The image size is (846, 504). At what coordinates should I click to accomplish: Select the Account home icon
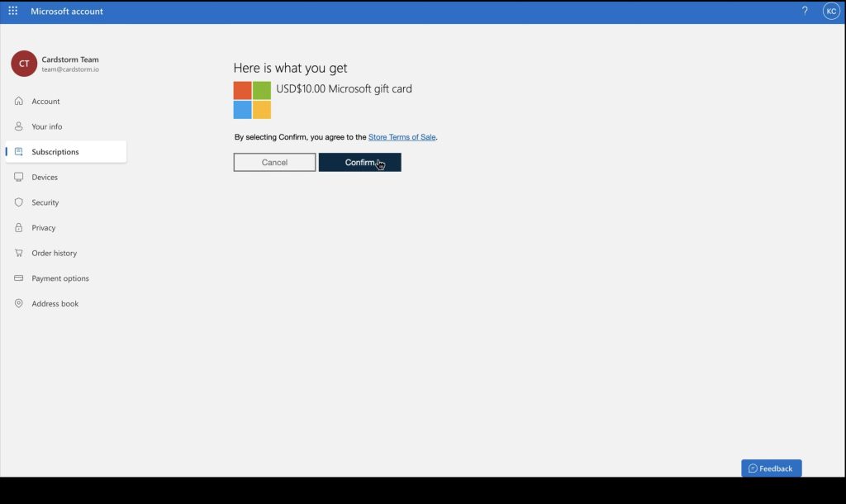point(18,101)
